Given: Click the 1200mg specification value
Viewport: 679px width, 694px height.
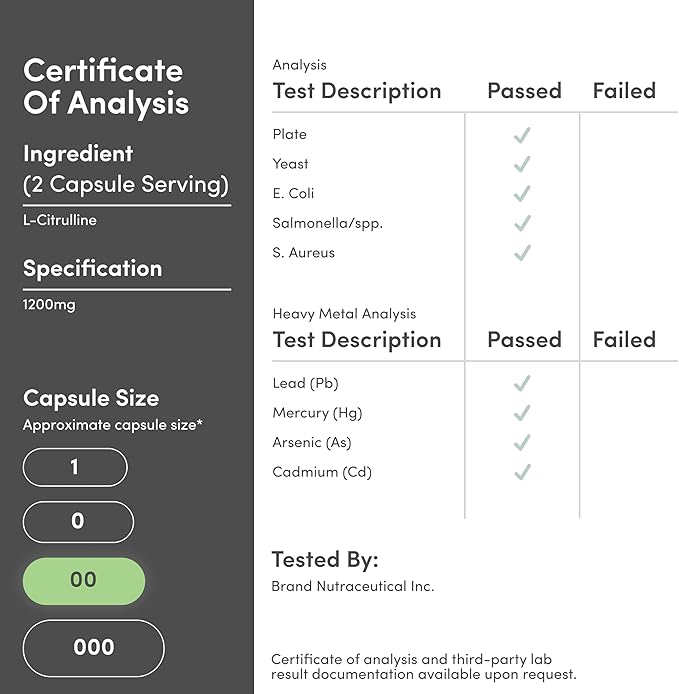Looking at the screenshot, I should click(x=49, y=304).
